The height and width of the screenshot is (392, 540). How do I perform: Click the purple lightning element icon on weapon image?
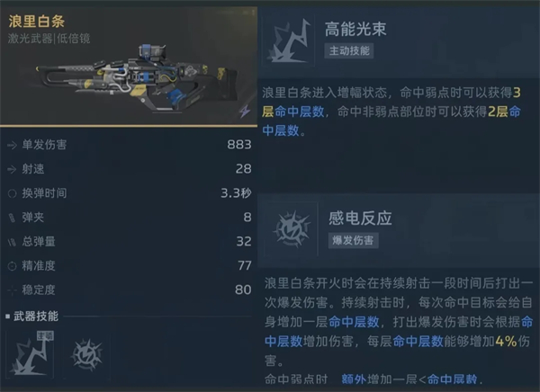click(x=245, y=111)
